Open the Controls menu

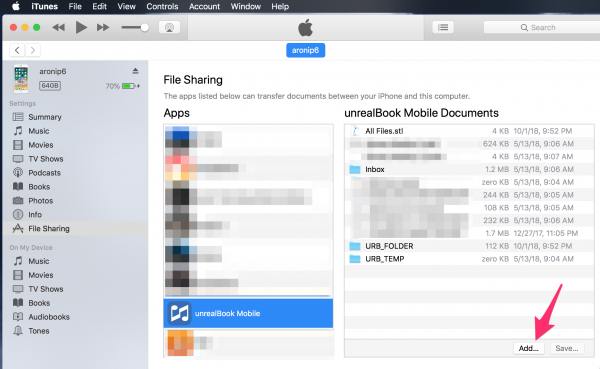click(162, 7)
